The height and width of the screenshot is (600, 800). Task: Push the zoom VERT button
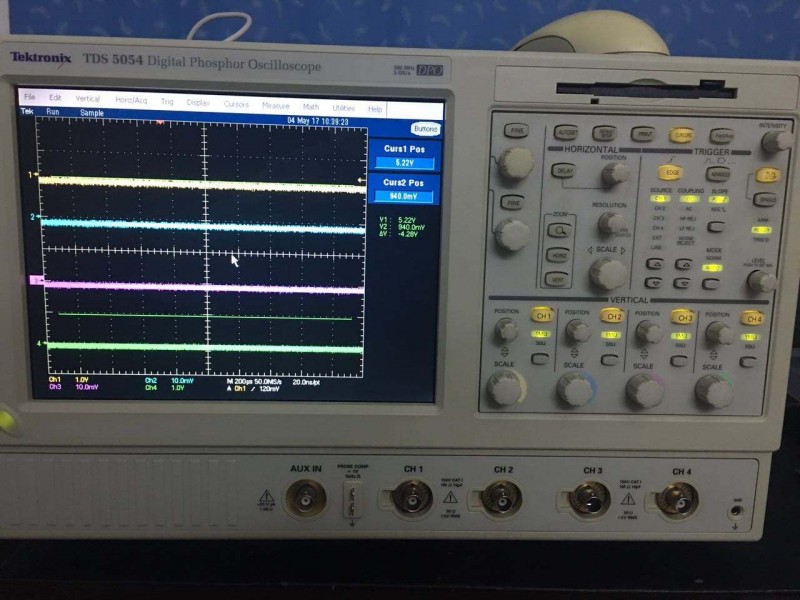[x=557, y=279]
